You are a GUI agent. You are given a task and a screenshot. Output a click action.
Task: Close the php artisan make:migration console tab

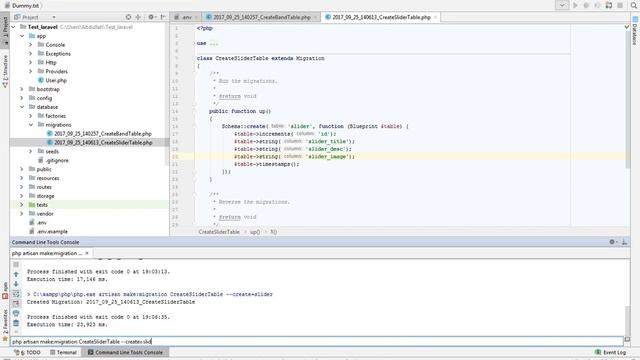87,253
